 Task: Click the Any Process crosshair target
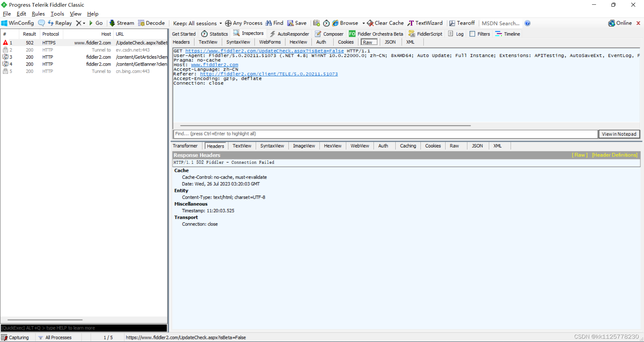(244, 23)
